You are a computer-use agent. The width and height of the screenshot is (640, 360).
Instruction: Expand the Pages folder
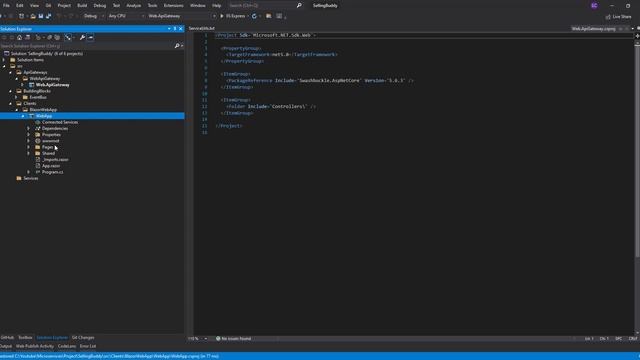(29, 147)
